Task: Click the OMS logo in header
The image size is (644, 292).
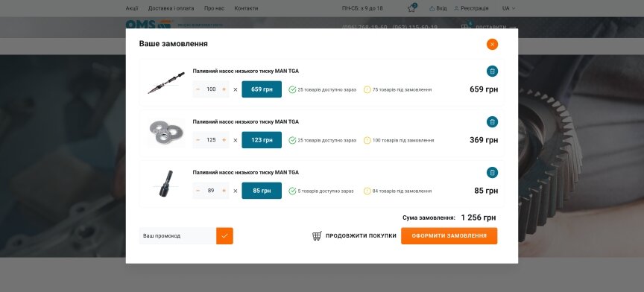Action: (x=148, y=25)
